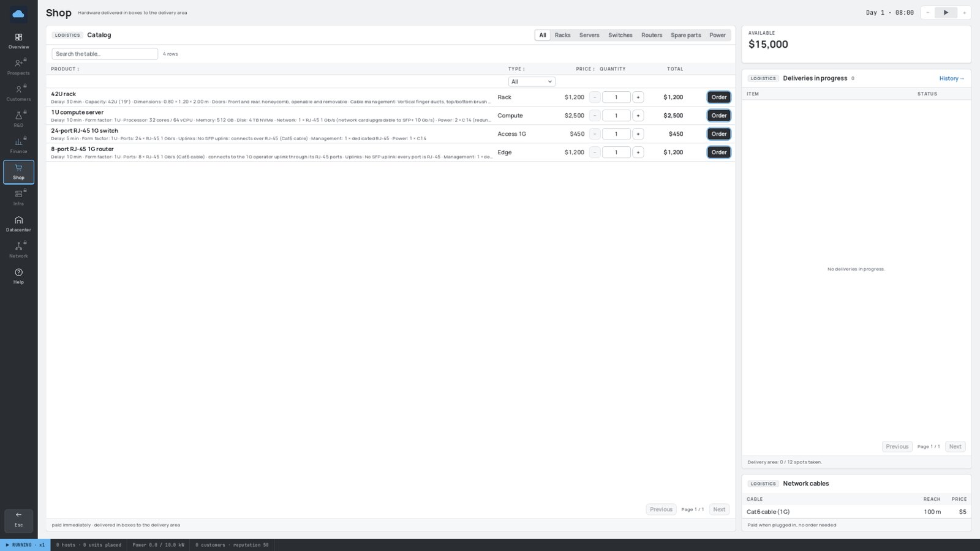The width and height of the screenshot is (980, 551).
Task: Increase quantity of the 1U compute server
Action: (638, 116)
